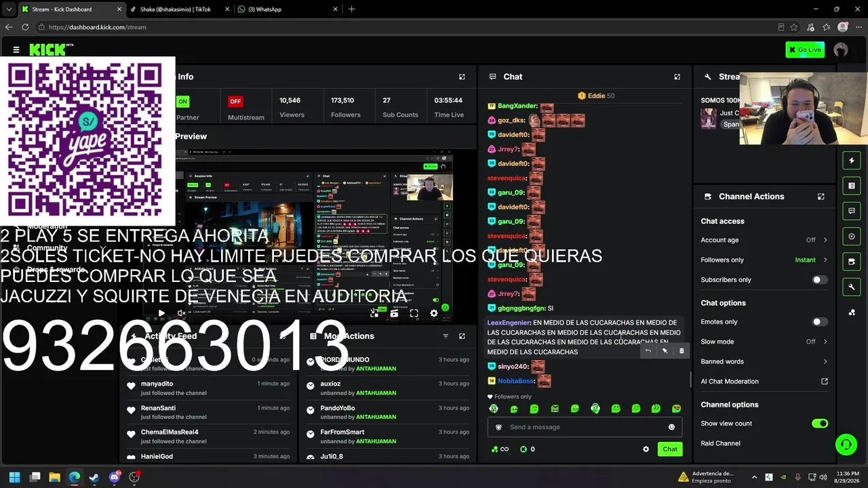The height and width of the screenshot is (488, 868).
Task: Select the Stream - Kick Dashboard tab
Action: coord(71,9)
